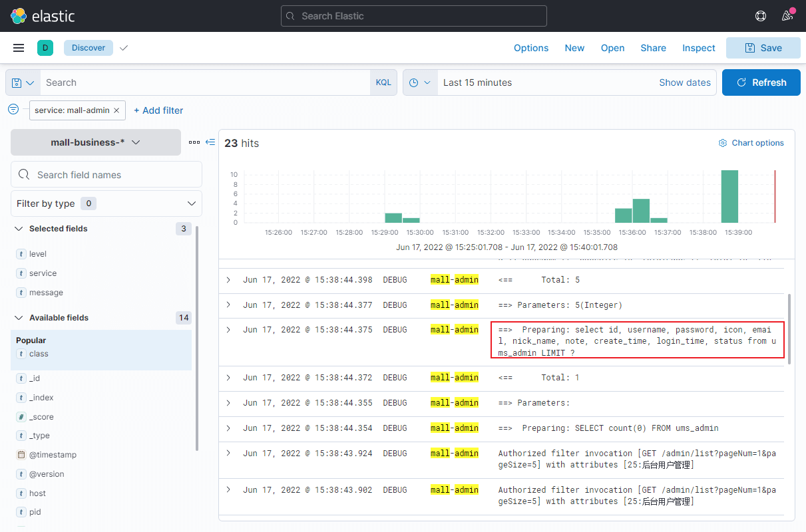
Task: Open the newsfeed party icon
Action: [x=788, y=15]
